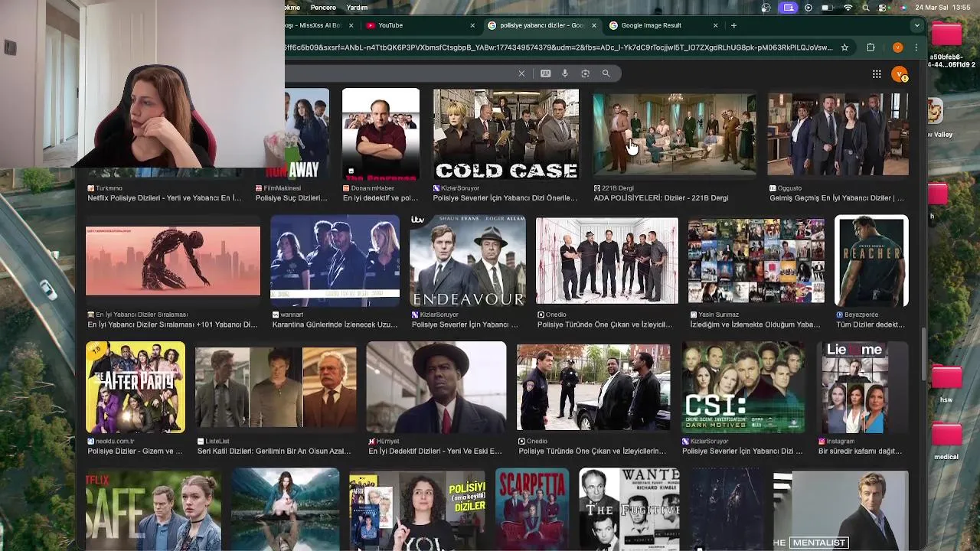Viewport: 980px width, 551px height.
Task: Close the polisiye yabancı diziler tab
Action: point(593,25)
